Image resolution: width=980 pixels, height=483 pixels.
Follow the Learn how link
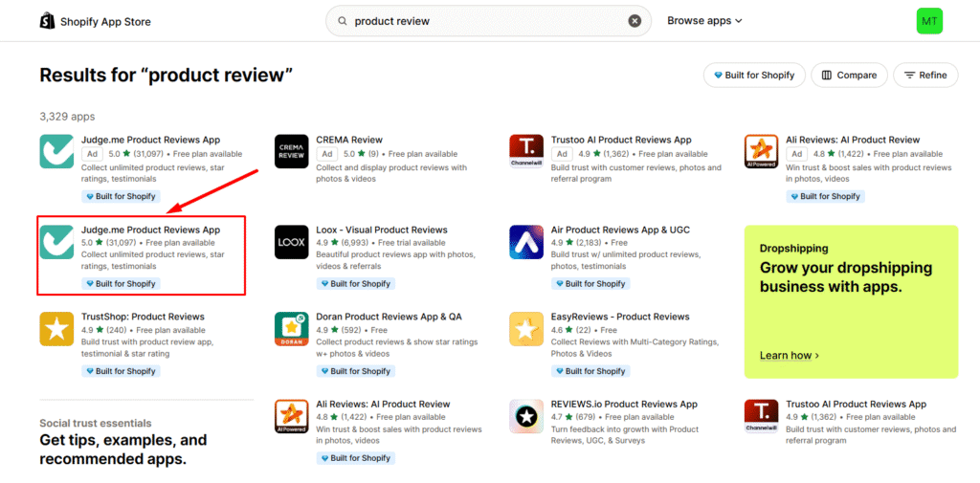[x=789, y=356]
